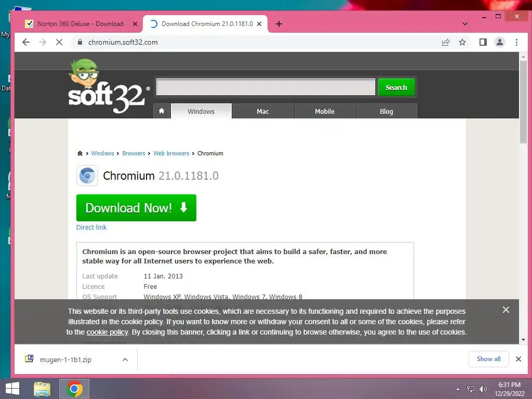532x399 pixels.
Task: Open the Windows nav tab
Action: coord(201,111)
